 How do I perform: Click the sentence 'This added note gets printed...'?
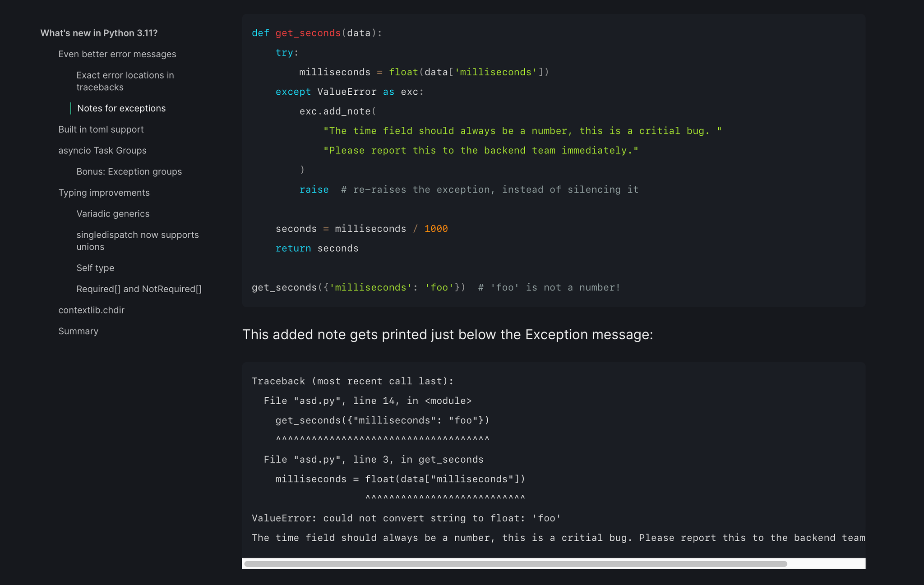coord(448,335)
